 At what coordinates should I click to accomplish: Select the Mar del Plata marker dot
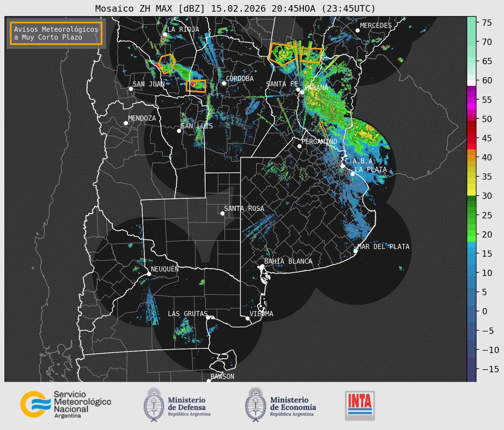coord(355,251)
